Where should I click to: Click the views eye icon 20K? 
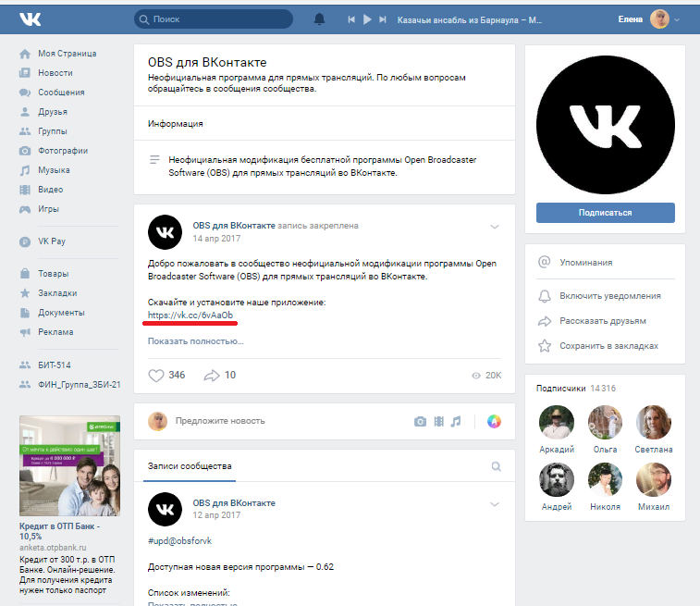476,376
